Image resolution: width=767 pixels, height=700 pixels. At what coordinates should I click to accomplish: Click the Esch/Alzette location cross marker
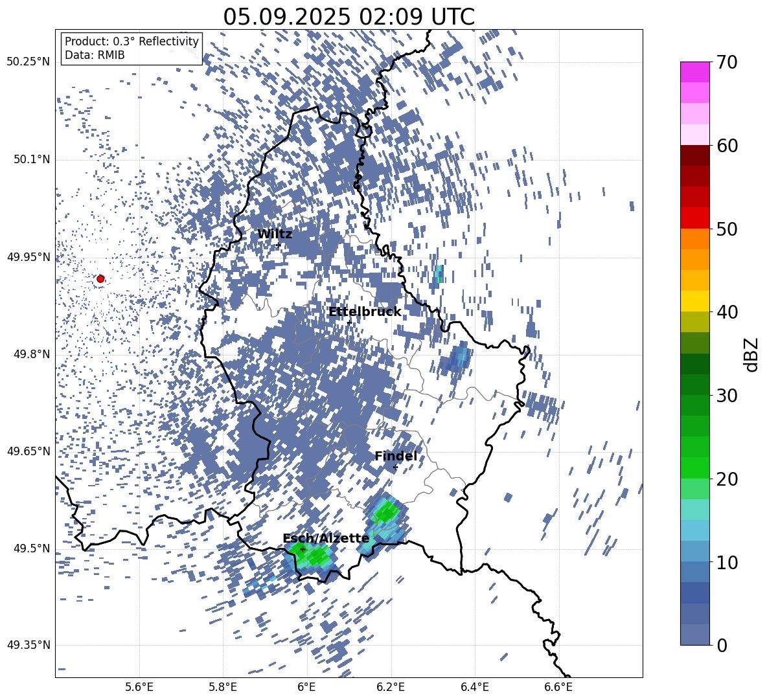(303, 549)
